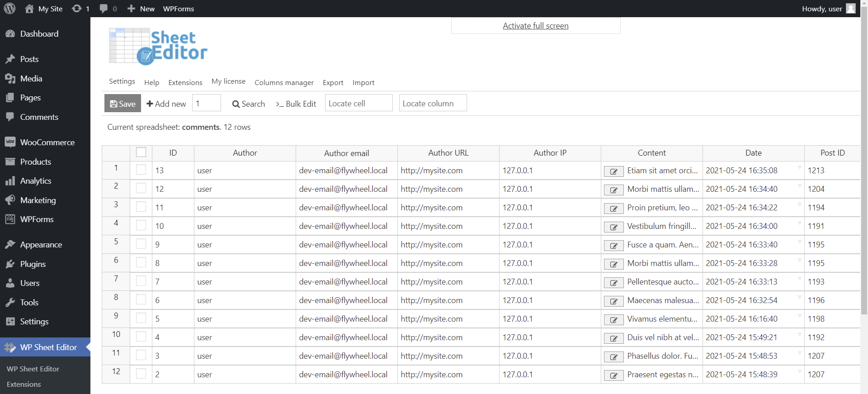Open the WooCommerce sidebar icon

(10, 142)
